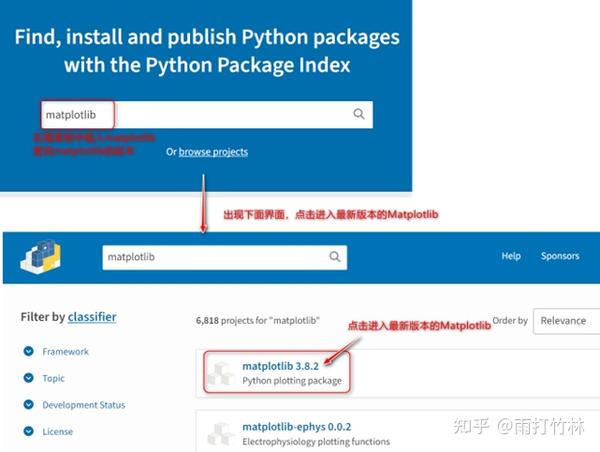This screenshot has width=600, height=452.
Task: Click the chevron icon beside License
Action: (x=28, y=431)
